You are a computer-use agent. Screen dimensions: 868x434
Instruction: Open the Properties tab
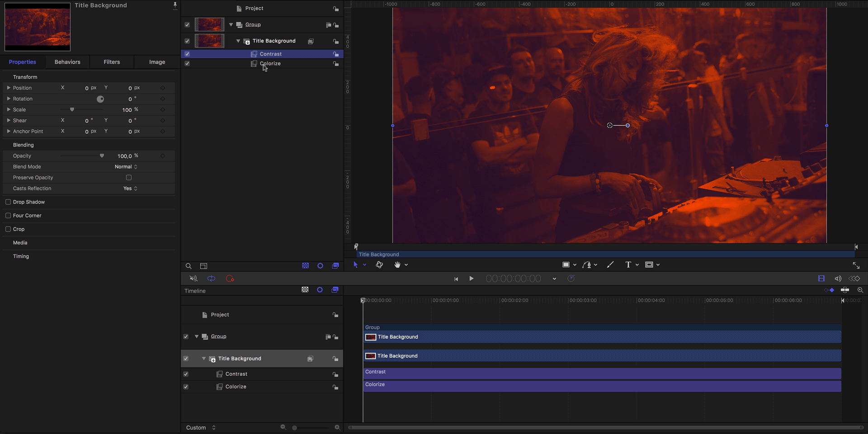coord(22,62)
